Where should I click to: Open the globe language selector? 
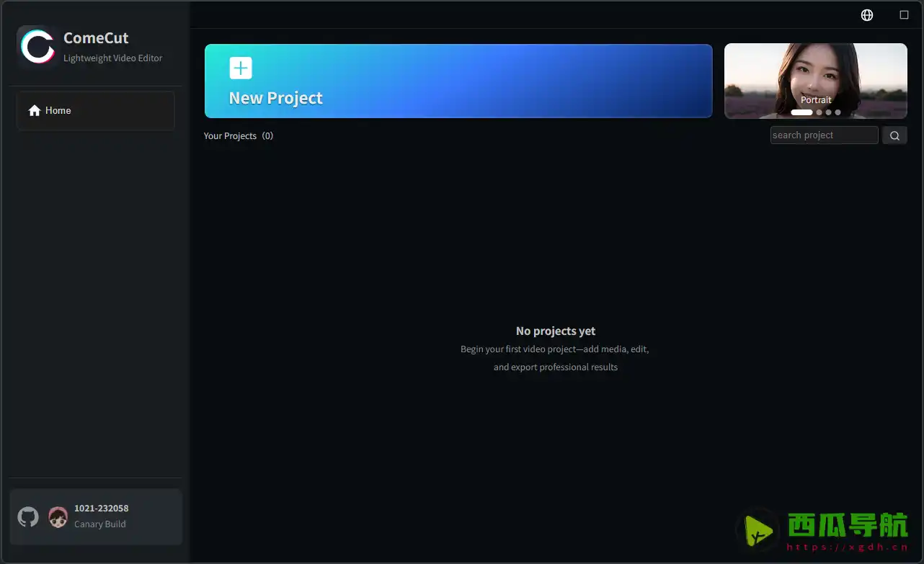pos(867,15)
